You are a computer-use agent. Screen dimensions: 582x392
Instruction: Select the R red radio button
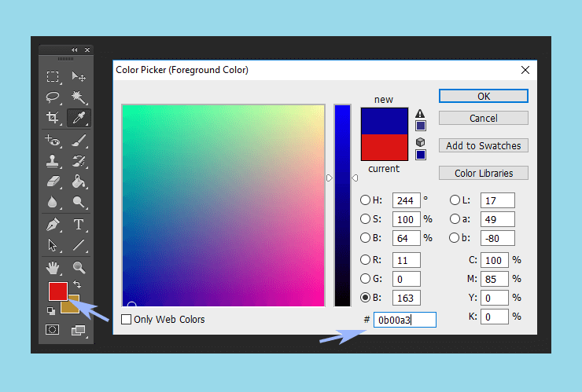365,259
